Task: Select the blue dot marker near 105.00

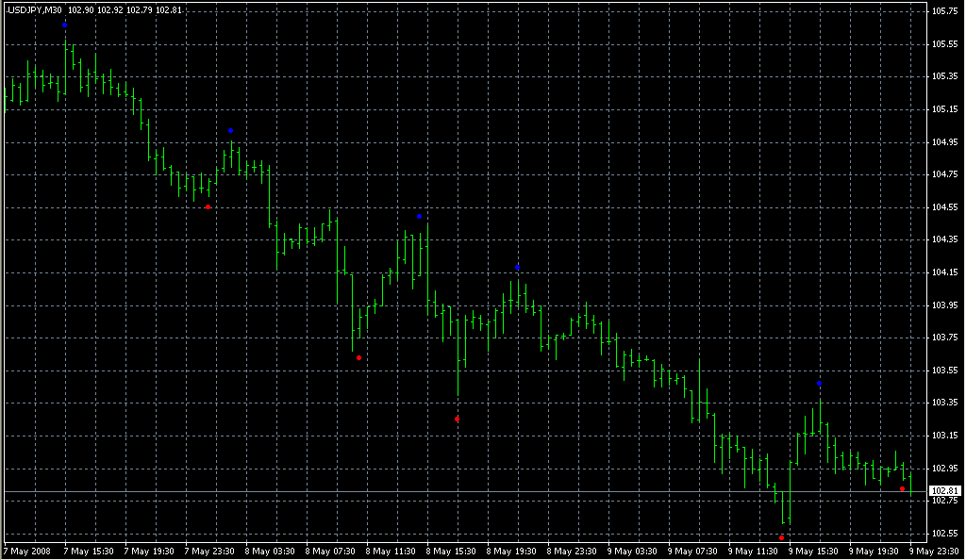Action: pos(230,131)
